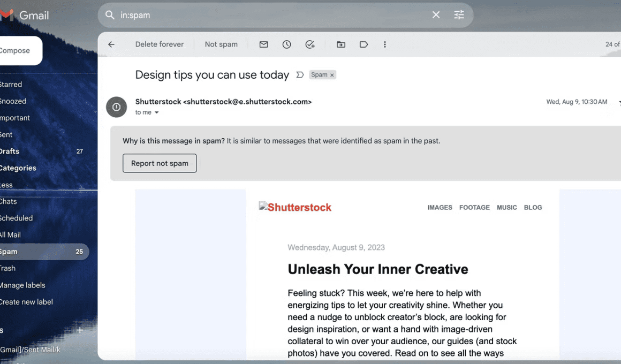The width and height of the screenshot is (621, 364).
Task: Click IMAGES link in email
Action: coord(440,208)
